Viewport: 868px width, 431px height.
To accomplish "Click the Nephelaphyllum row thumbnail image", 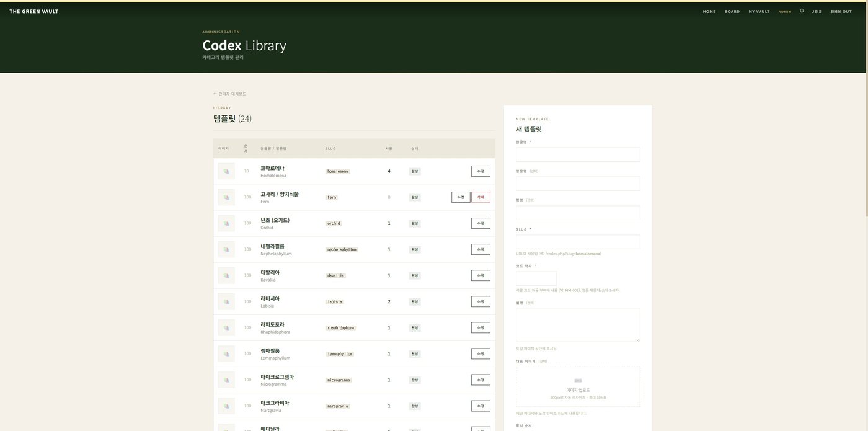I will 226,249.
